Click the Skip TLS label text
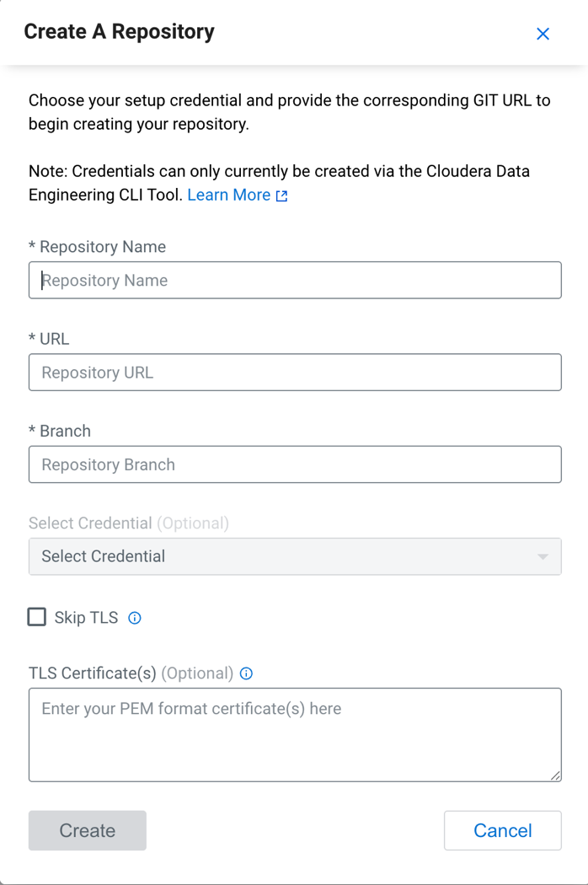This screenshot has width=588, height=885. [x=86, y=618]
